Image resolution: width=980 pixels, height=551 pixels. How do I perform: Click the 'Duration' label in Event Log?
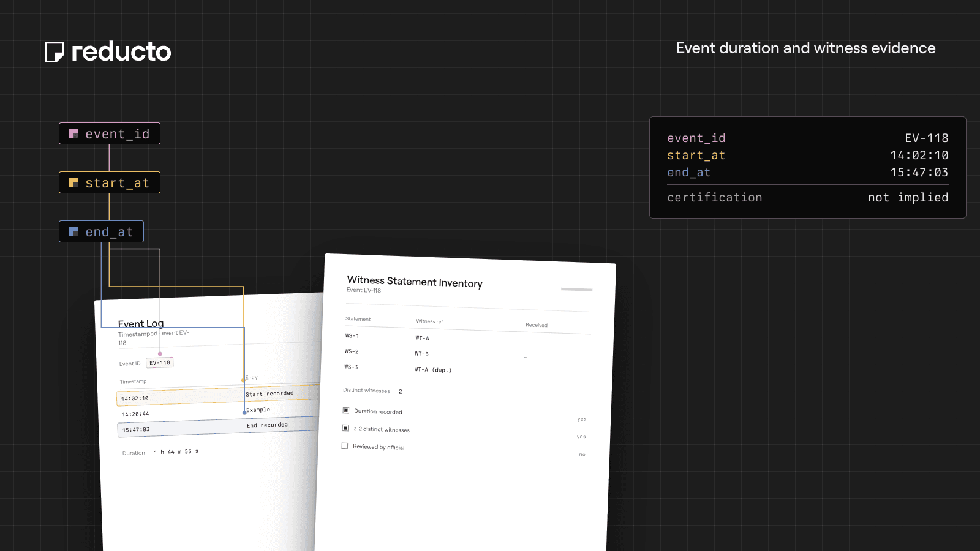pos(134,454)
